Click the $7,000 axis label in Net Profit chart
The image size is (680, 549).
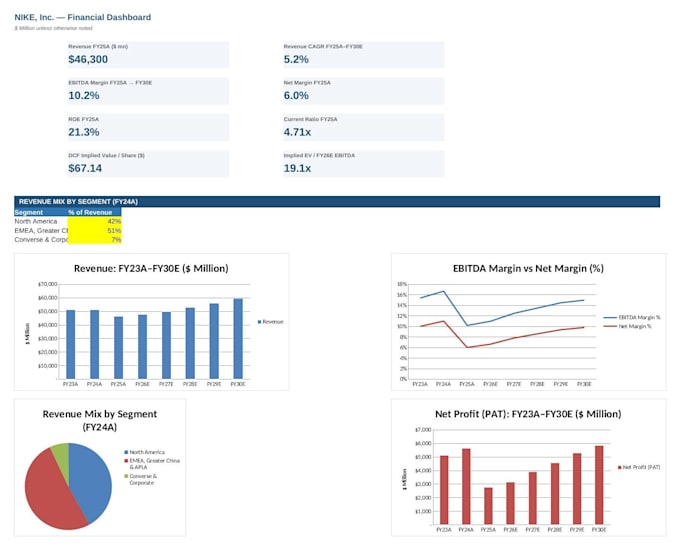(x=423, y=430)
